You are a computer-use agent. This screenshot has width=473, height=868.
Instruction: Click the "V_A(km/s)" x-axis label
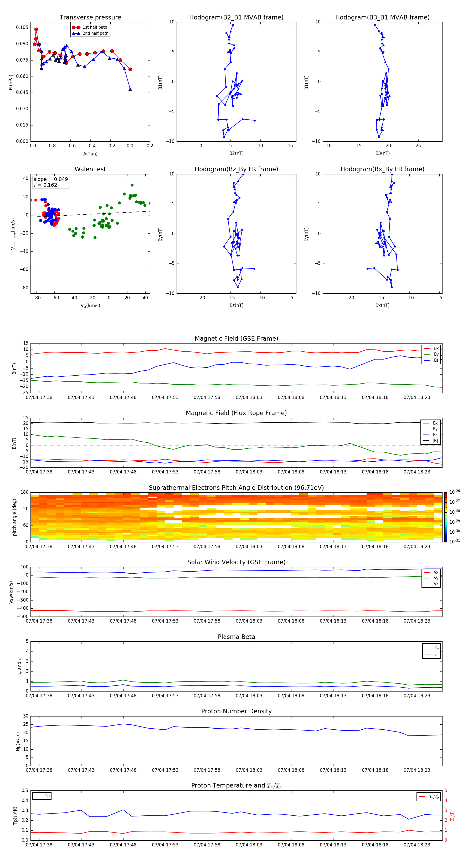click(x=90, y=306)
